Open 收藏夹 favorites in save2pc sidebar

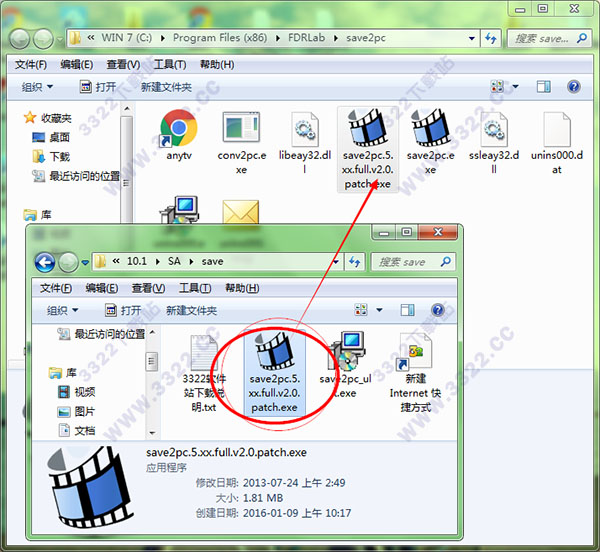[x=47, y=118]
